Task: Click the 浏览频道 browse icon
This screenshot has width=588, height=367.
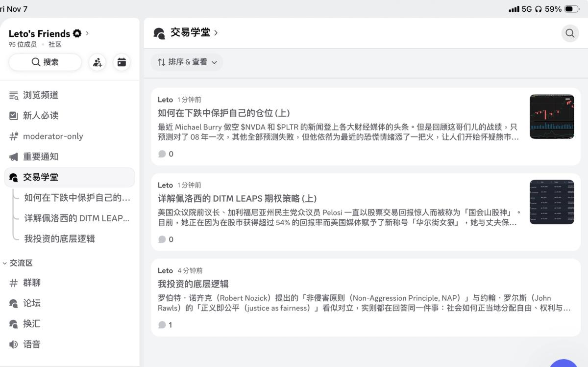Action: (14, 95)
